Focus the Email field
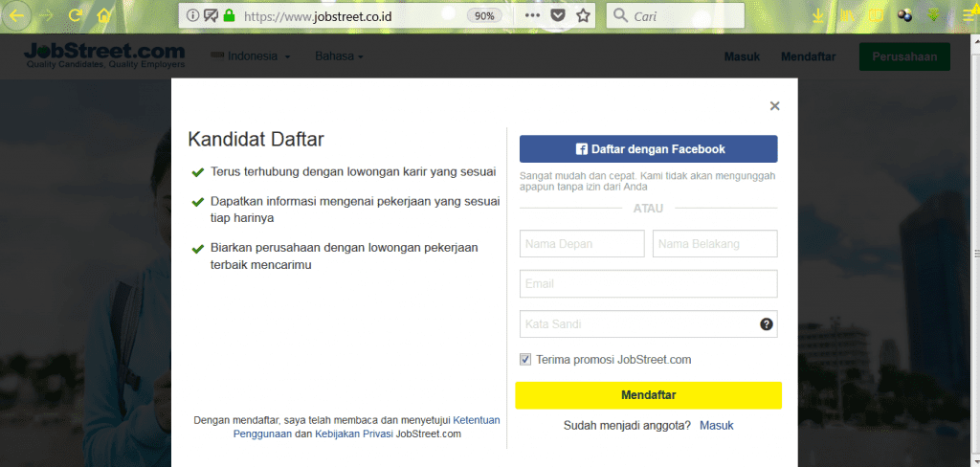 [648, 284]
